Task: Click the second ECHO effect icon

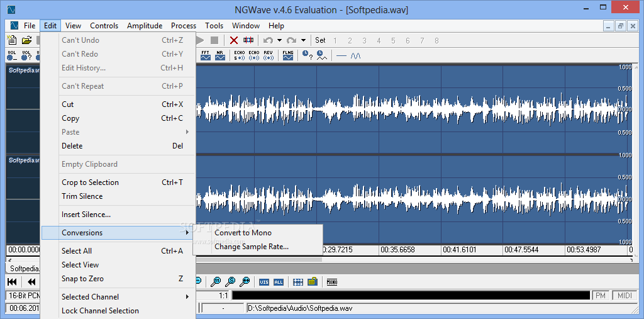Action: coord(254,55)
